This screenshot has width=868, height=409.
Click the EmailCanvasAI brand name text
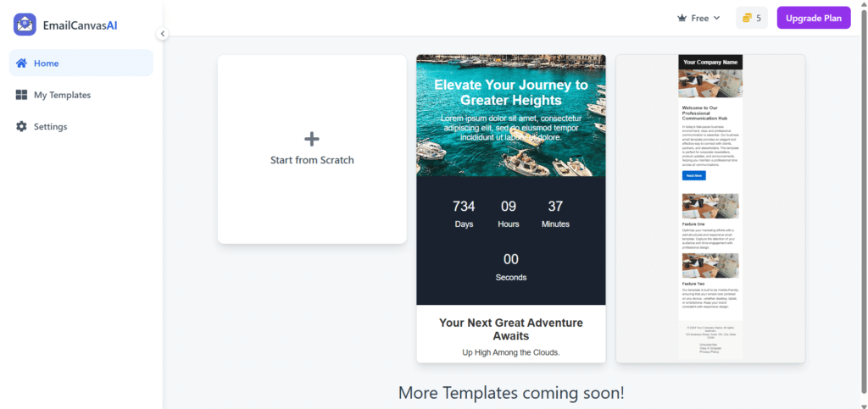[81, 25]
